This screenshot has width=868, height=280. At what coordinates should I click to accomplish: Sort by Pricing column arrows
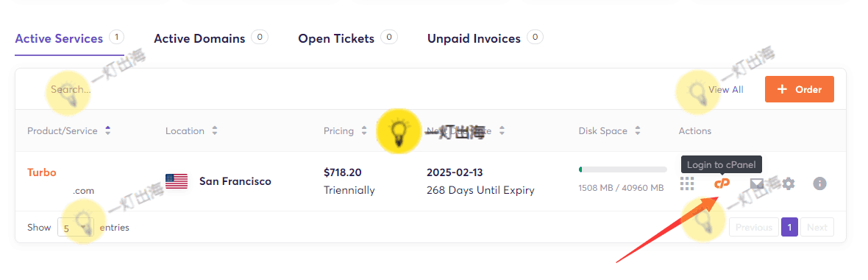point(364,131)
